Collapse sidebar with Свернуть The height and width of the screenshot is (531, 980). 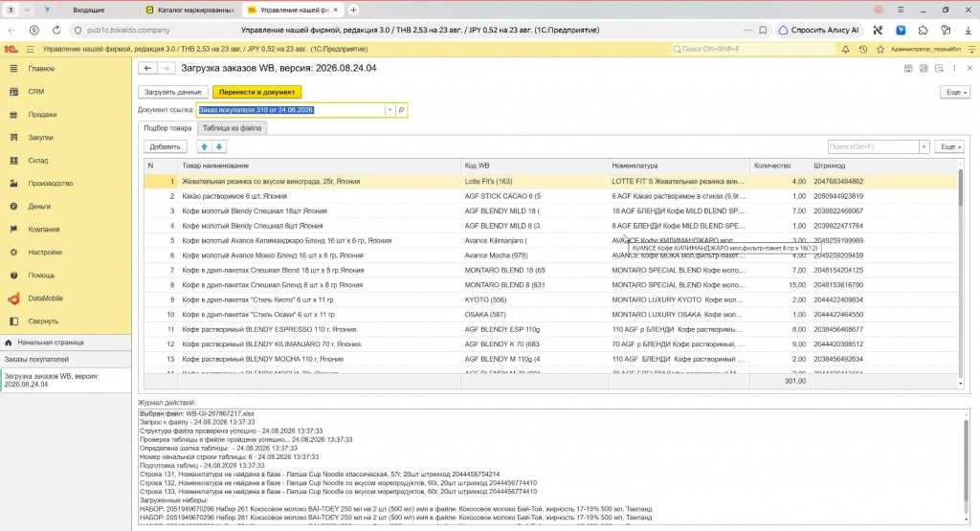click(42, 321)
